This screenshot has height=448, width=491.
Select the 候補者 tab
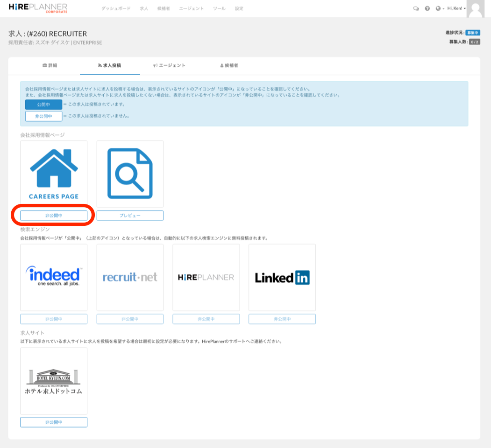tap(228, 66)
